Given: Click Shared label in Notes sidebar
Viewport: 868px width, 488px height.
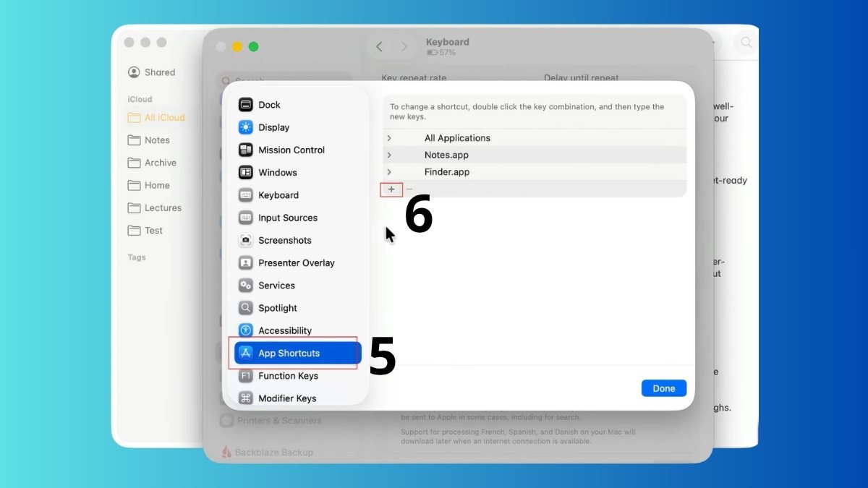Looking at the screenshot, I should click(x=160, y=72).
